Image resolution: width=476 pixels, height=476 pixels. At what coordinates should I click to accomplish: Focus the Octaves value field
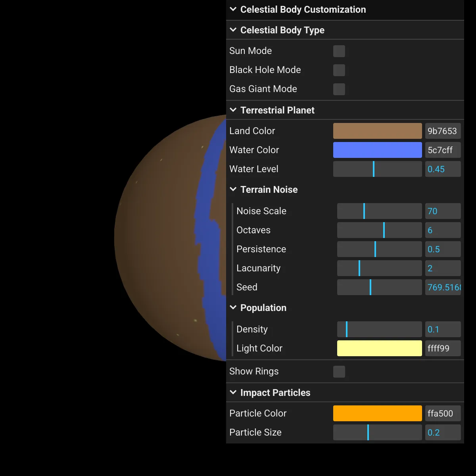pyautogui.click(x=443, y=230)
